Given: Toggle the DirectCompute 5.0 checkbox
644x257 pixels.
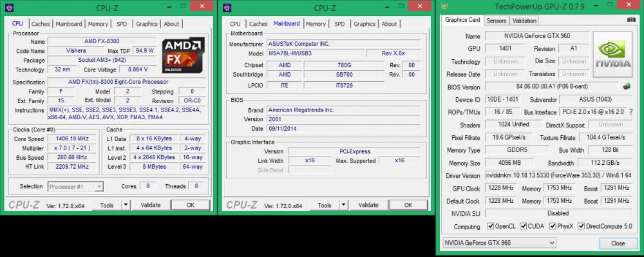Looking at the screenshot, I should (x=581, y=226).
